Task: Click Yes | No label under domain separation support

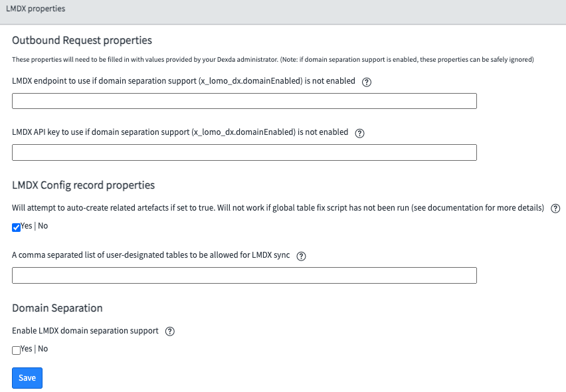Action: coord(35,349)
